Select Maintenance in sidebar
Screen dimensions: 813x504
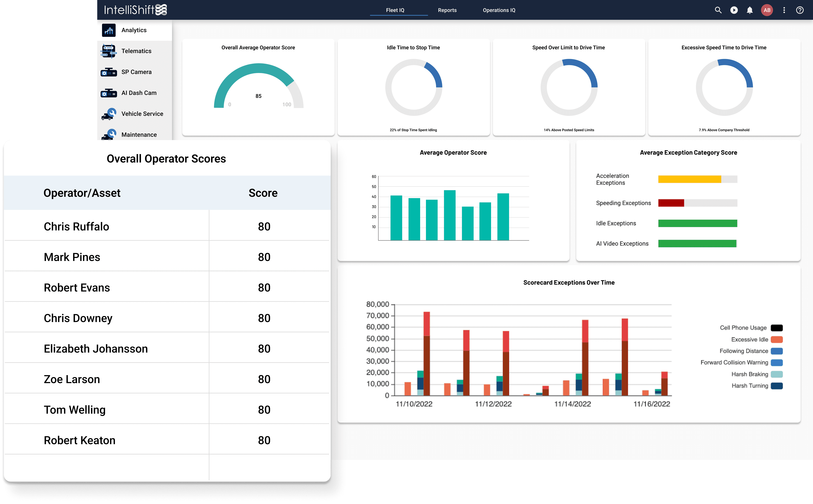[139, 135]
